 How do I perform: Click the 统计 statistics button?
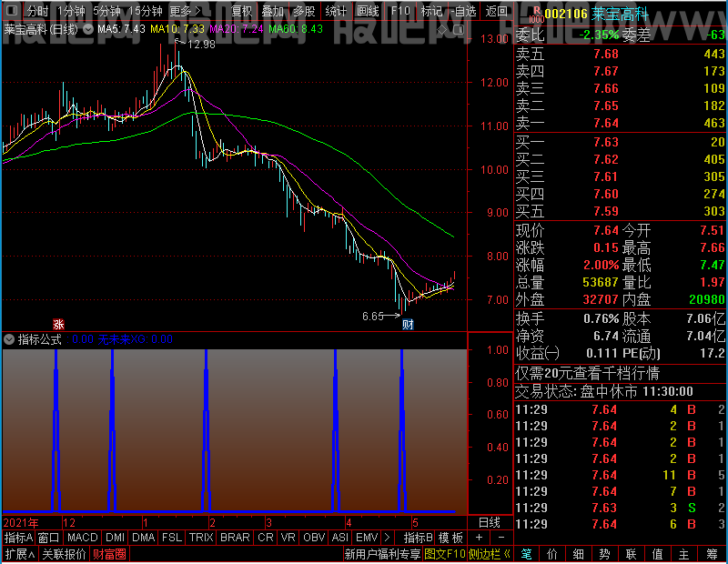(336, 11)
